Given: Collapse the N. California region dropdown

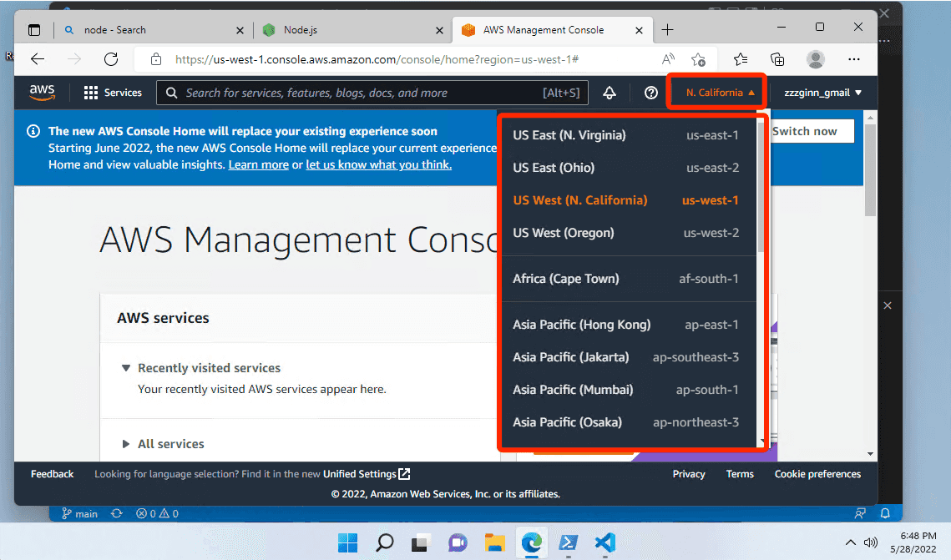Looking at the screenshot, I should tap(720, 93).
